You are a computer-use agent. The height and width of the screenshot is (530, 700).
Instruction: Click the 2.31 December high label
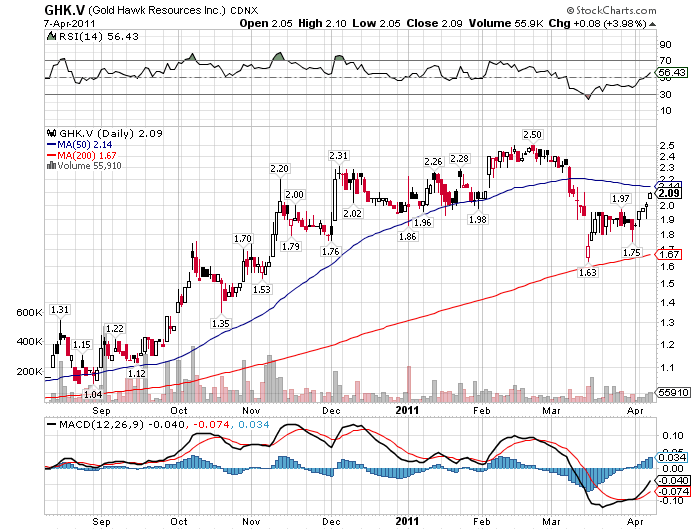click(x=338, y=155)
